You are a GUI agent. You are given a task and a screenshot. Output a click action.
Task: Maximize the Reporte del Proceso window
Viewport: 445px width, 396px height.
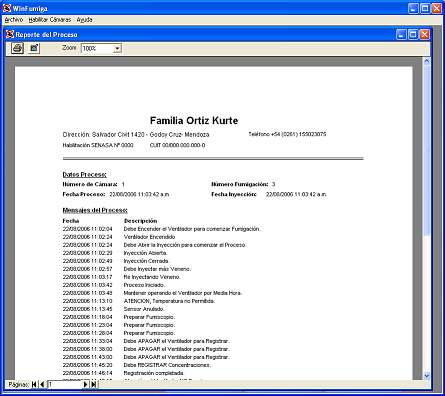(413, 34)
